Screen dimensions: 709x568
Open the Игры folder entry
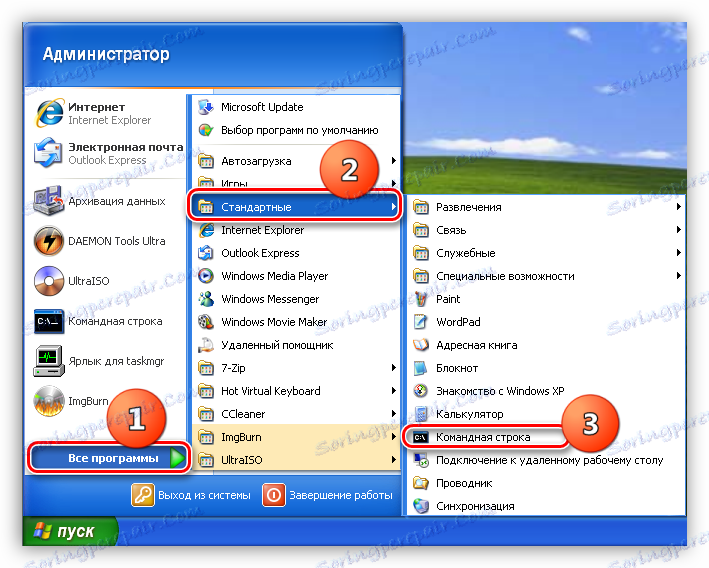coord(296,184)
